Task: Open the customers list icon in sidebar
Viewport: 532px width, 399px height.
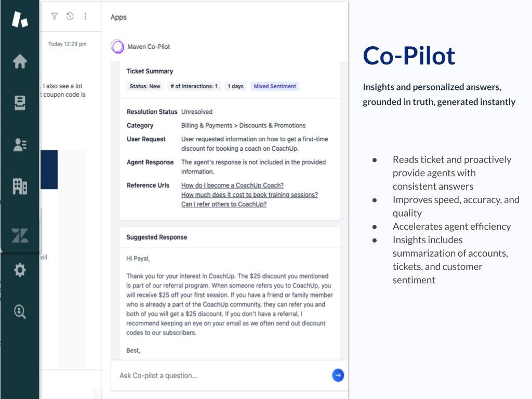Action: 20,145
